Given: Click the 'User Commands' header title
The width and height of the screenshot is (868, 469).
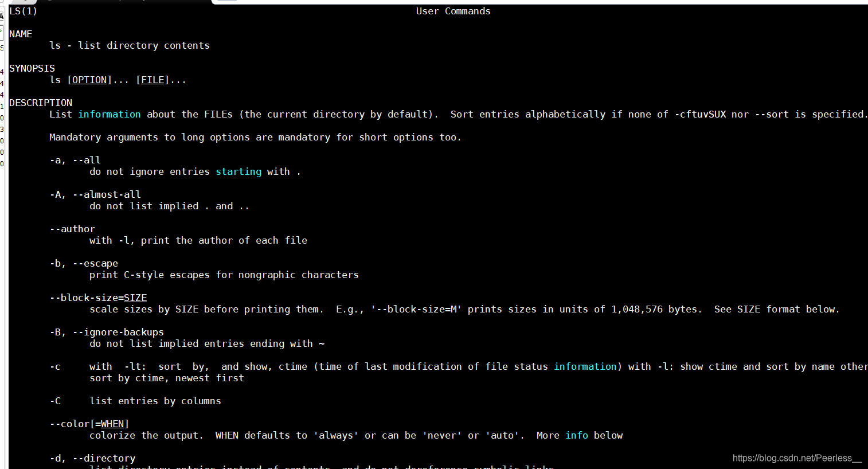Looking at the screenshot, I should pyautogui.click(x=453, y=11).
